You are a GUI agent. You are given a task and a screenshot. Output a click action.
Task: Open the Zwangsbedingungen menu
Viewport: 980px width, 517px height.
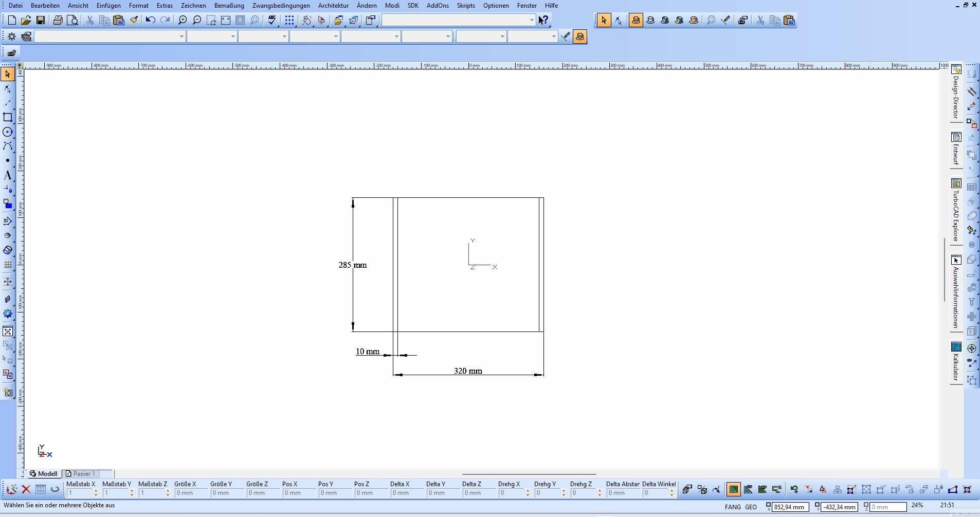pos(281,6)
